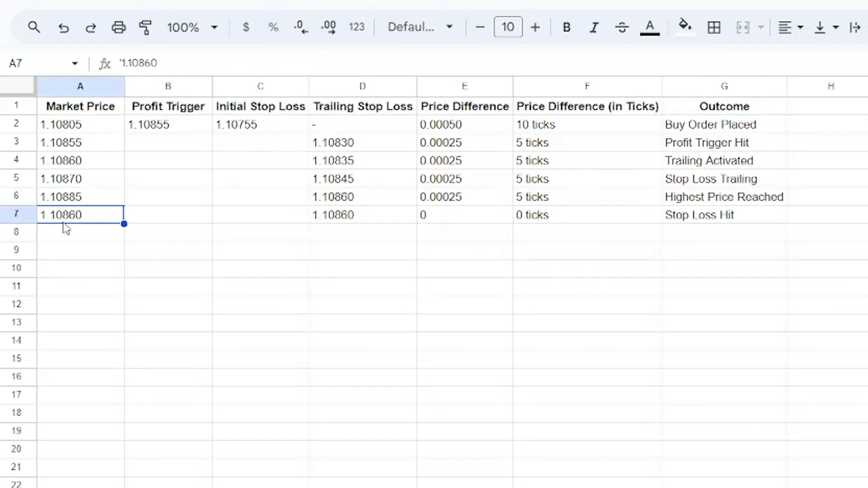Select the Price Difference cell containing 0
868x488 pixels.
[x=465, y=215]
